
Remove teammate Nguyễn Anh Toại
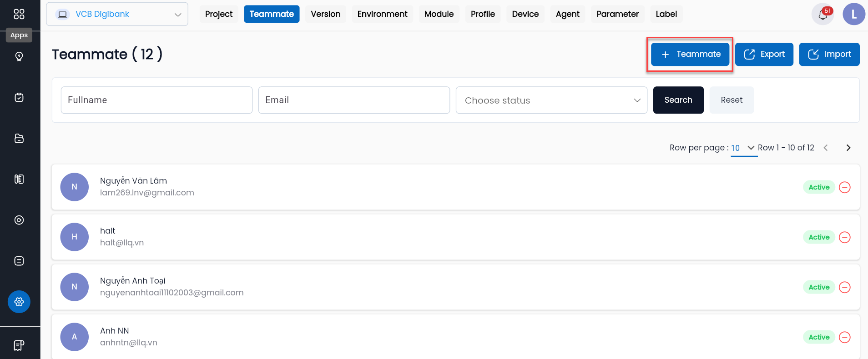845,287
